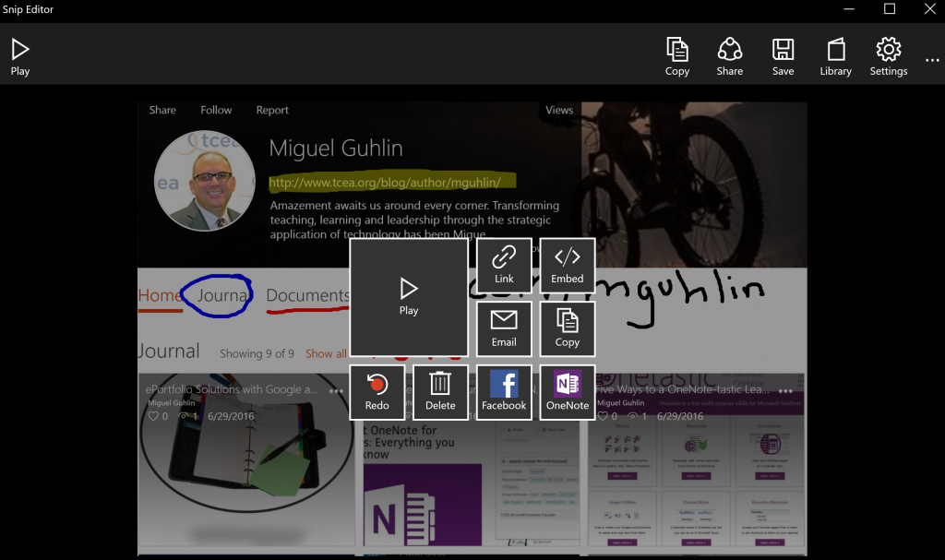945x560 pixels.
Task: Open the ePortfolio Solutions card's ellipsis menu
Action: tap(336, 390)
